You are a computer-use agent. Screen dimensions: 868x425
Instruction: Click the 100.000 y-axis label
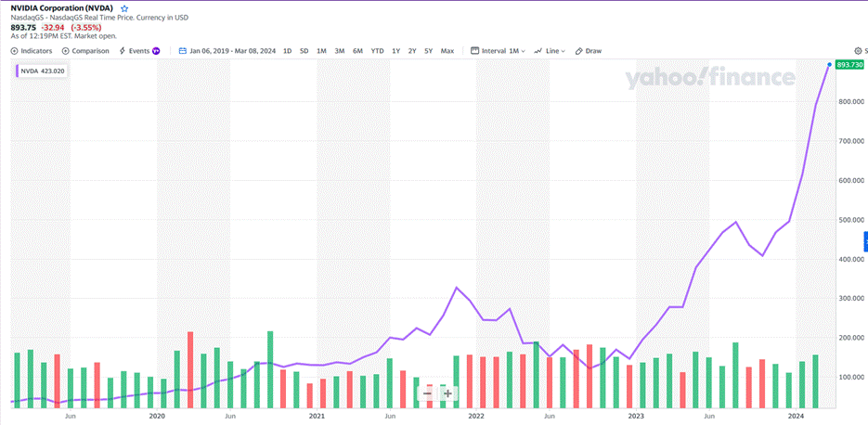click(x=851, y=377)
